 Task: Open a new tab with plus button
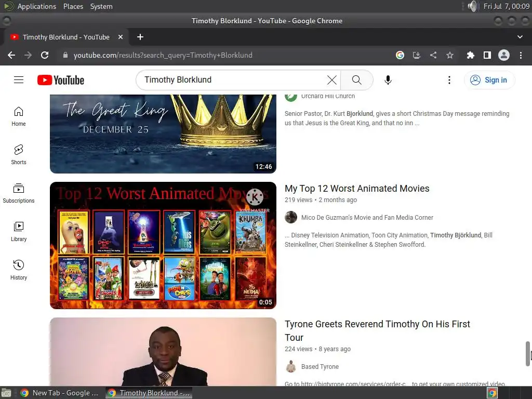click(140, 37)
